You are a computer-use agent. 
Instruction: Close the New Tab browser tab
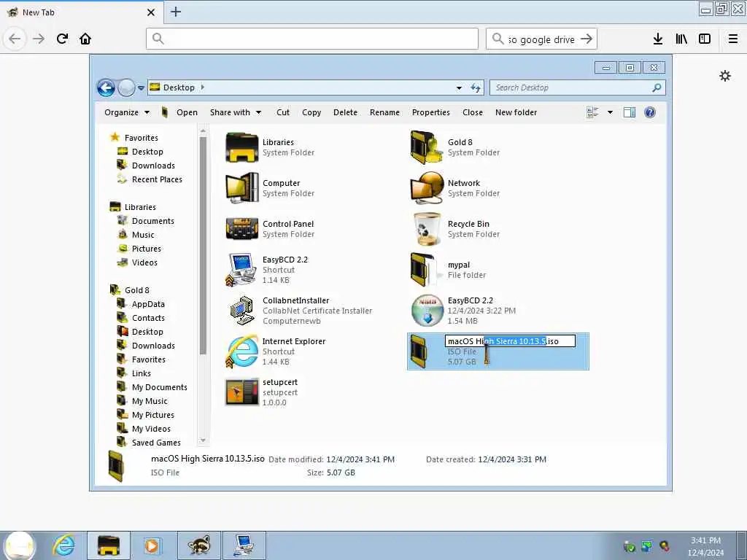(151, 12)
